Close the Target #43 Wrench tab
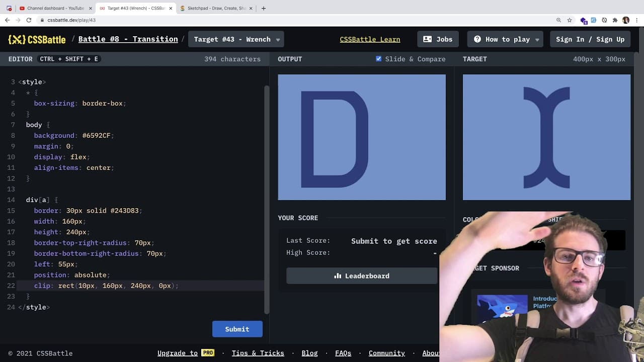644x362 pixels. click(171, 8)
